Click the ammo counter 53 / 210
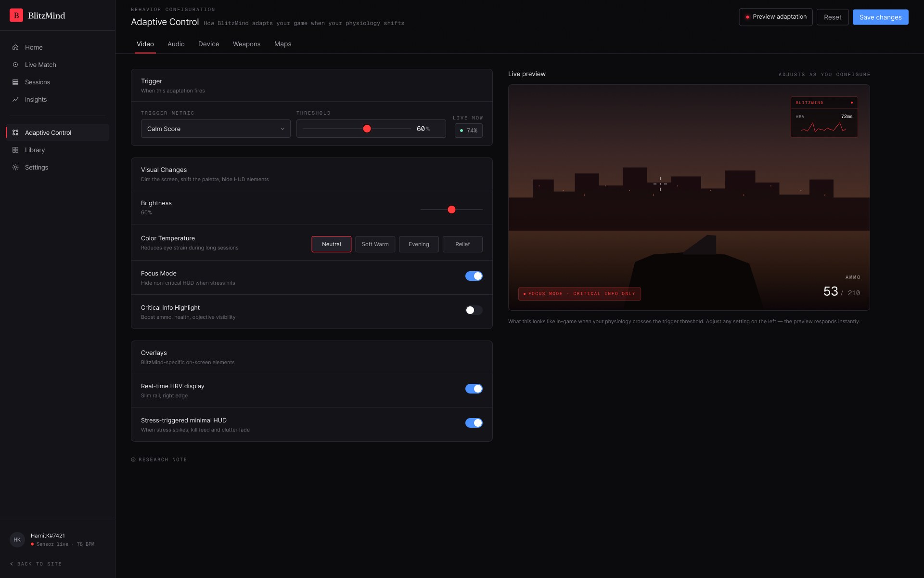This screenshot has height=578, width=924. (842, 291)
